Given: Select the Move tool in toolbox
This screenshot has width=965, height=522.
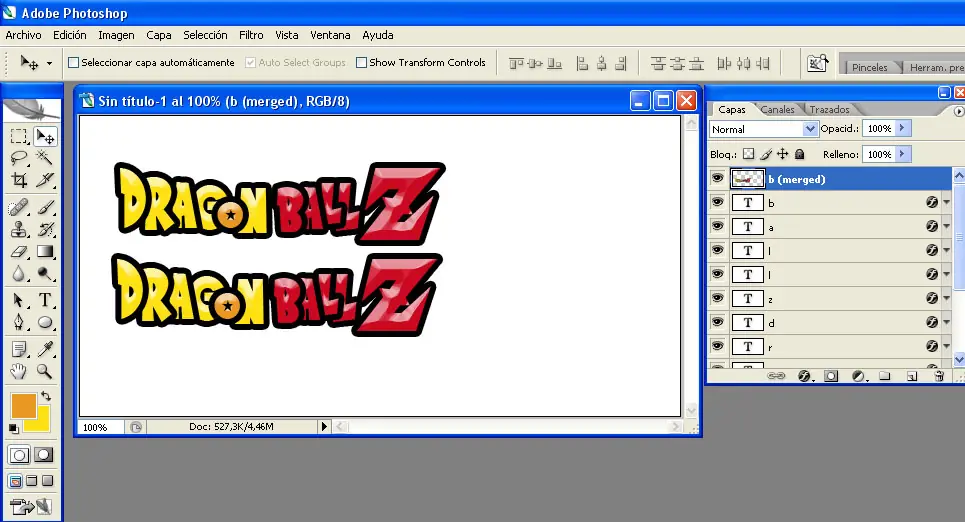Looking at the screenshot, I should tap(45, 136).
